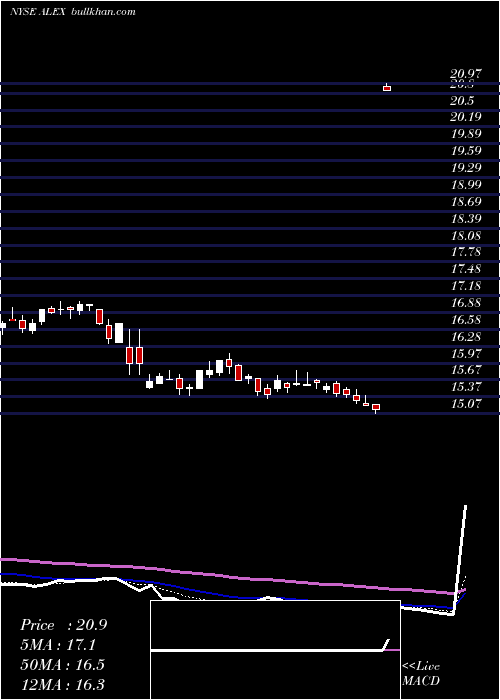Click the 5MA : 17.1 readout

coord(58,645)
